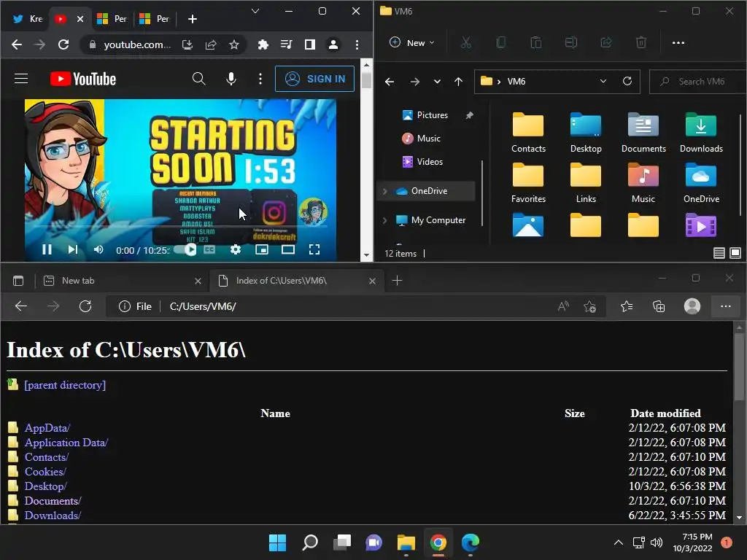Refresh the Edge page
The image size is (747, 560).
click(x=85, y=306)
